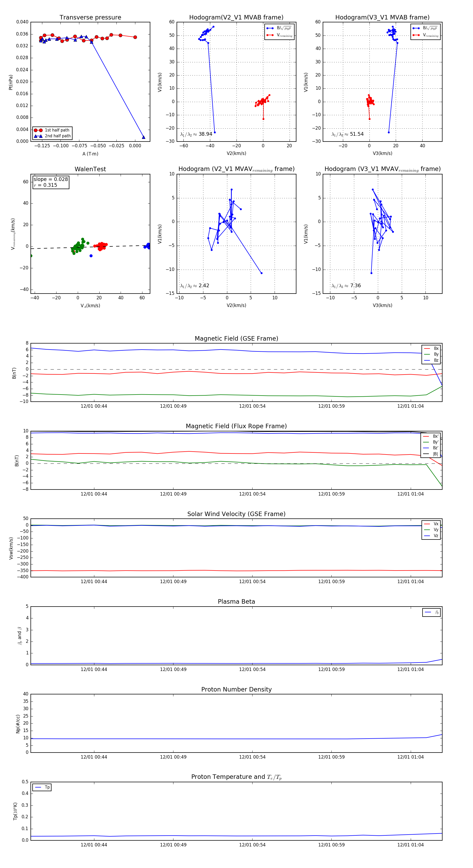The height and width of the screenshot is (868, 473).
Task: Click the 'Bx' legend entry in GSE field plot
Action: 431,349
